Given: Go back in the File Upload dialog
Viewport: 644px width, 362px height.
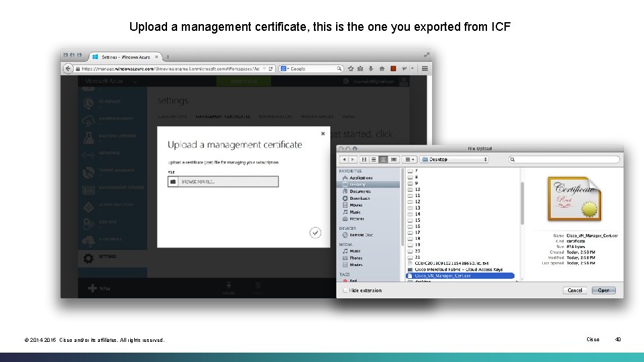Looking at the screenshot, I should [x=344, y=160].
